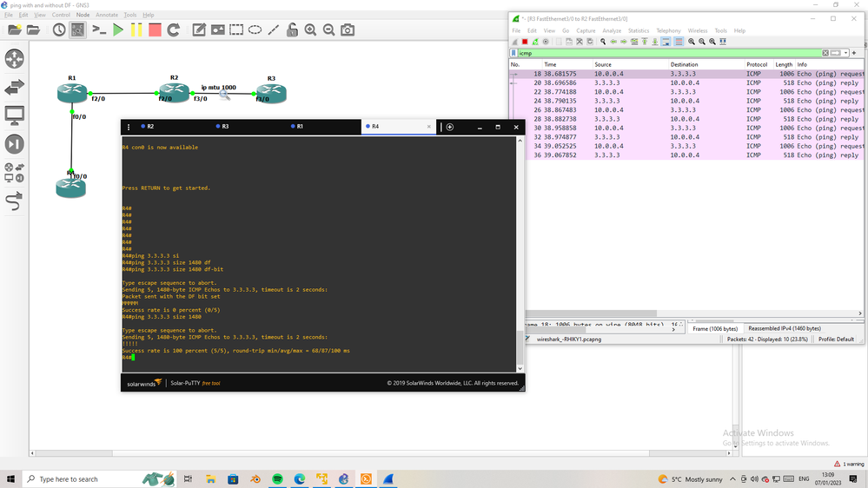868x488 pixels.
Task: Browse end devices in GNS3 sidebar
Action: point(15,115)
